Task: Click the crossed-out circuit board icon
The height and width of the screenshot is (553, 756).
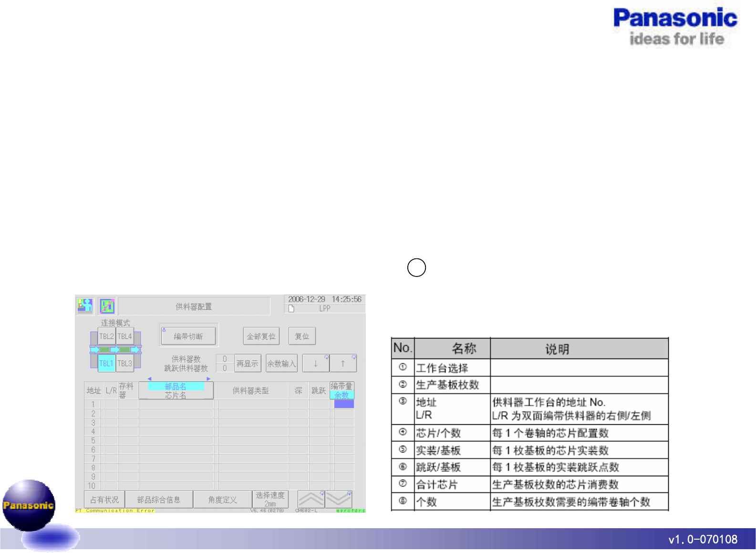Action: pos(107,306)
